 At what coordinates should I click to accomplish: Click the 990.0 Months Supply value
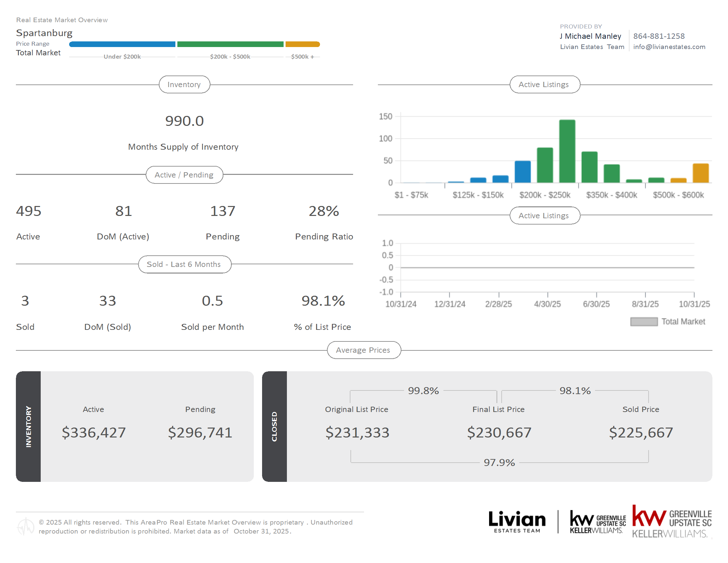tap(184, 121)
